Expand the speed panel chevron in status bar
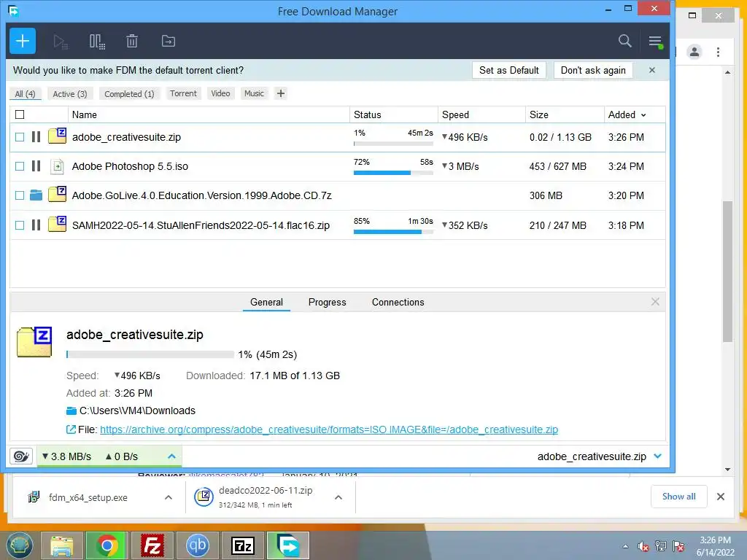747x560 pixels. 172,456
